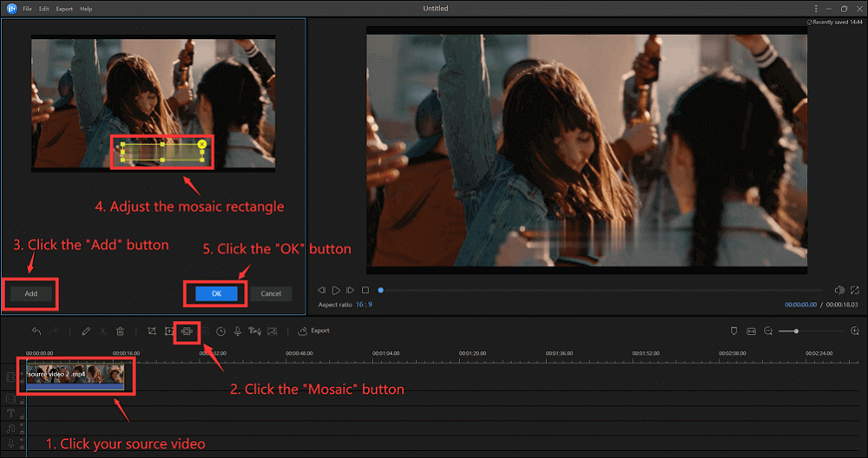
Task: Adjust the timeline zoom slider handle
Action: tap(796, 330)
